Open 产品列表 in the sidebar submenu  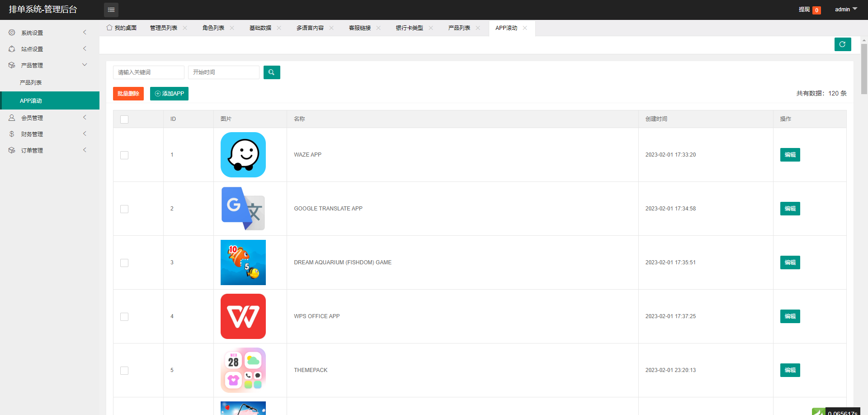(31, 83)
